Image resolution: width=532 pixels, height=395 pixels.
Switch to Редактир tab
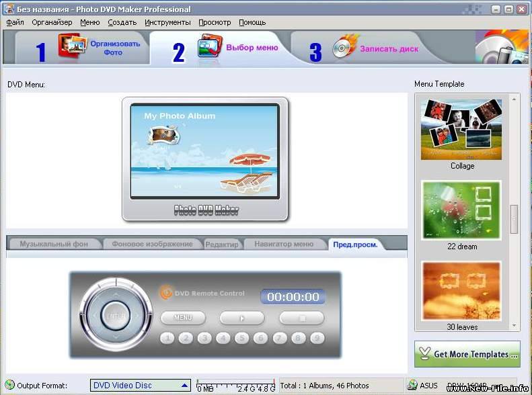pyautogui.click(x=222, y=245)
